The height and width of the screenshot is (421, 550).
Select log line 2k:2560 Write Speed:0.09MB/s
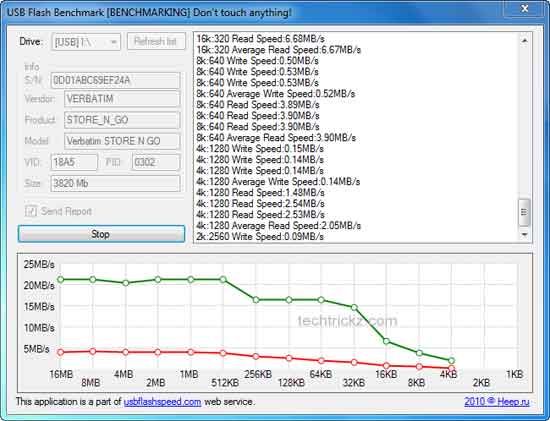[x=260, y=236]
